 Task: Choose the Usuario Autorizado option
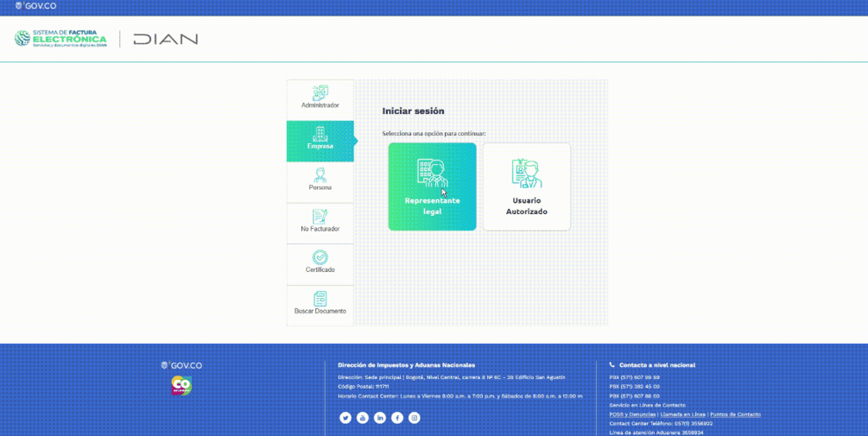pyautogui.click(x=527, y=186)
